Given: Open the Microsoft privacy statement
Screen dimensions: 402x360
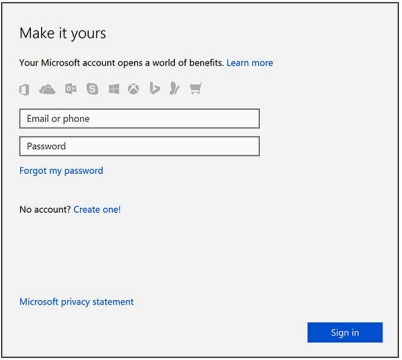Looking at the screenshot, I should [x=76, y=302].
